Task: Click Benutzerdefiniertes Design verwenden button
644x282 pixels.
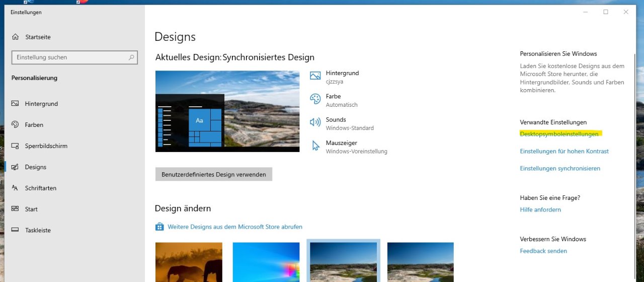Action: coord(214,174)
